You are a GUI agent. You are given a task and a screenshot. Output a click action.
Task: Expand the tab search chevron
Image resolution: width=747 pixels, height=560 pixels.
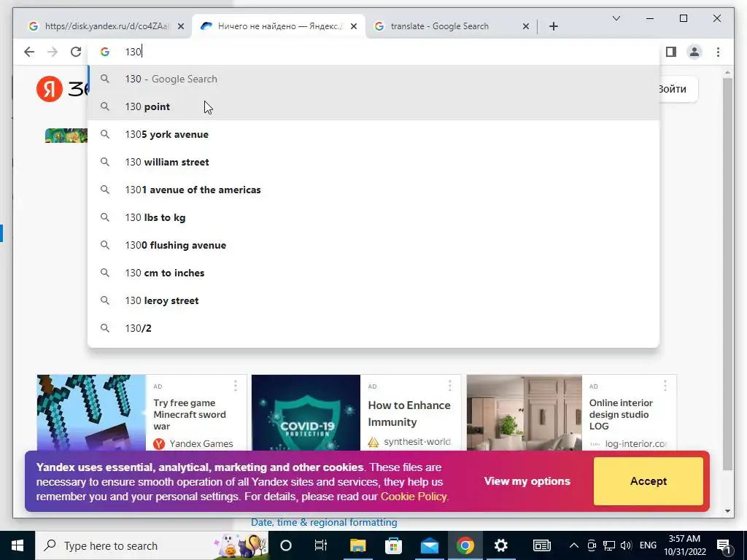pos(616,18)
